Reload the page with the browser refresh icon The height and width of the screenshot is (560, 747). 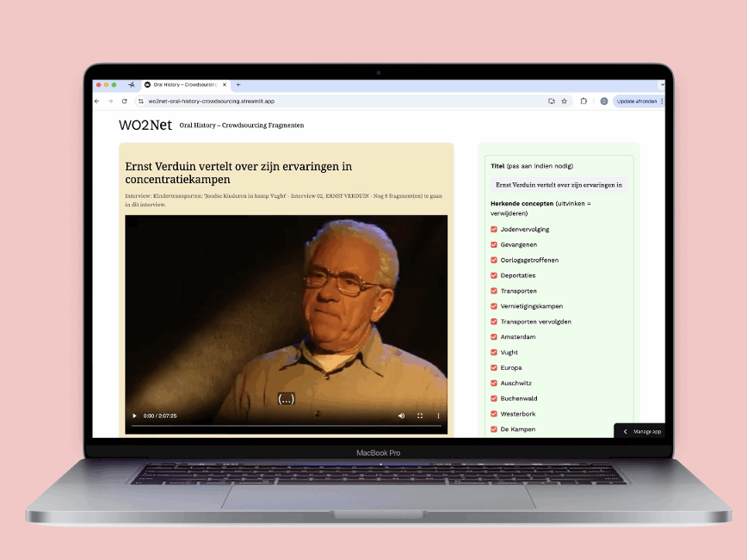coord(124,101)
